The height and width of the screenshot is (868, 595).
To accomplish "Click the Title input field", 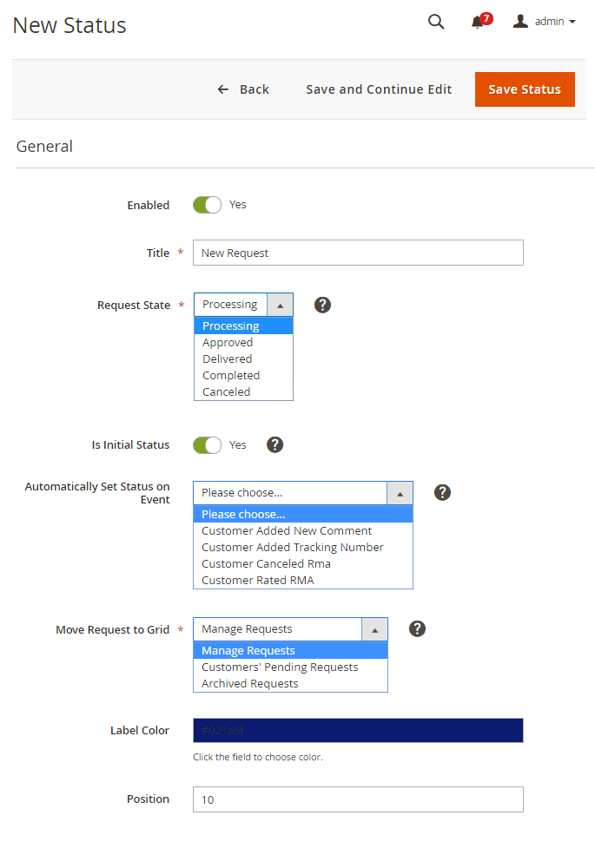I will pos(358,253).
